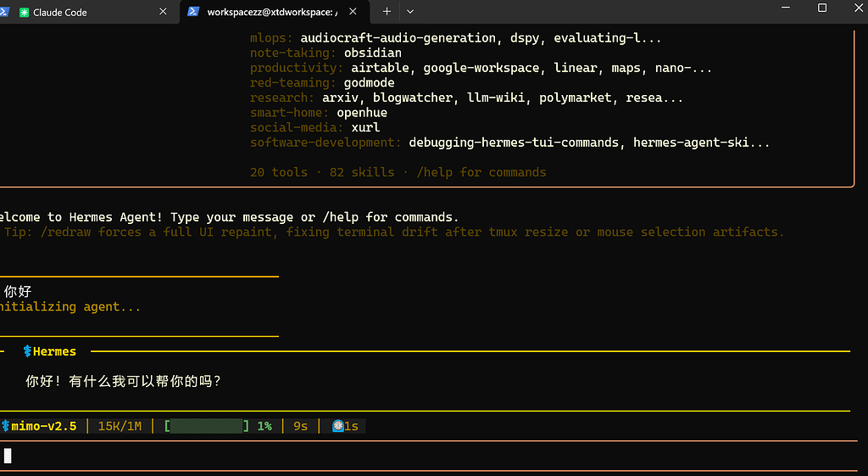Click the clock icon next to 1s
This screenshot has height=476, width=868.
[337, 426]
